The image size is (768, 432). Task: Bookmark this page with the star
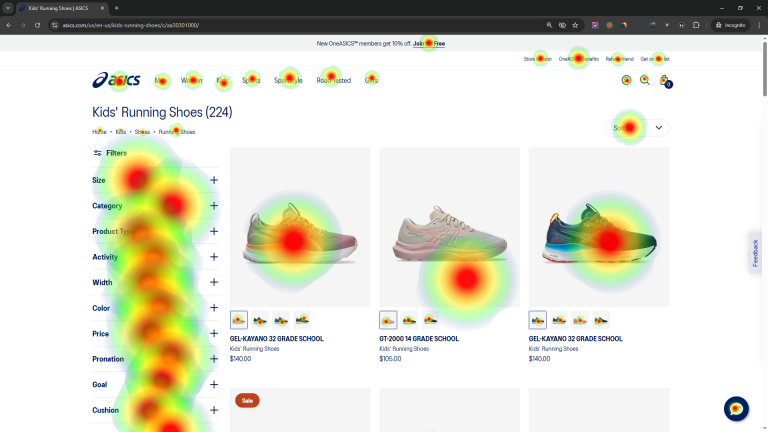click(x=575, y=25)
